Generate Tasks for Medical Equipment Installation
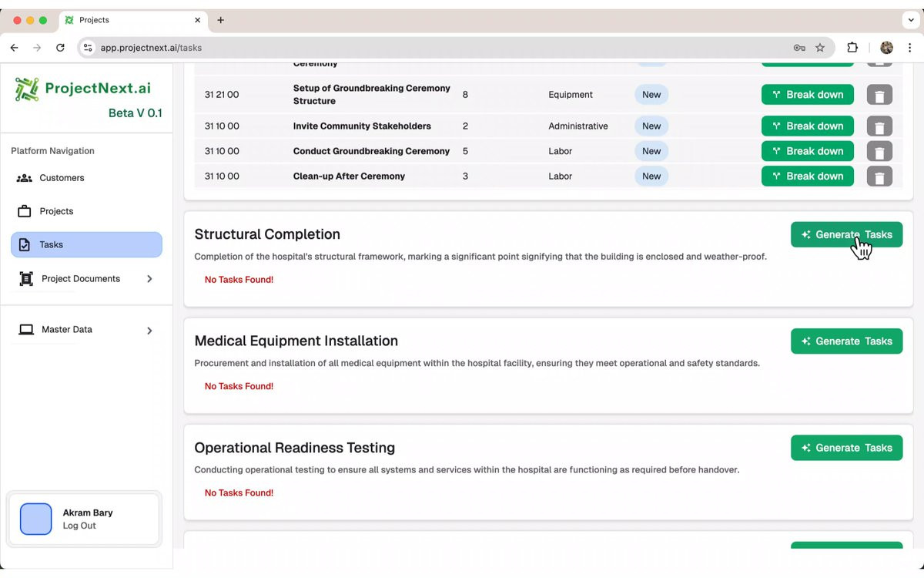Viewport: 924px width, 578px height. tap(846, 341)
